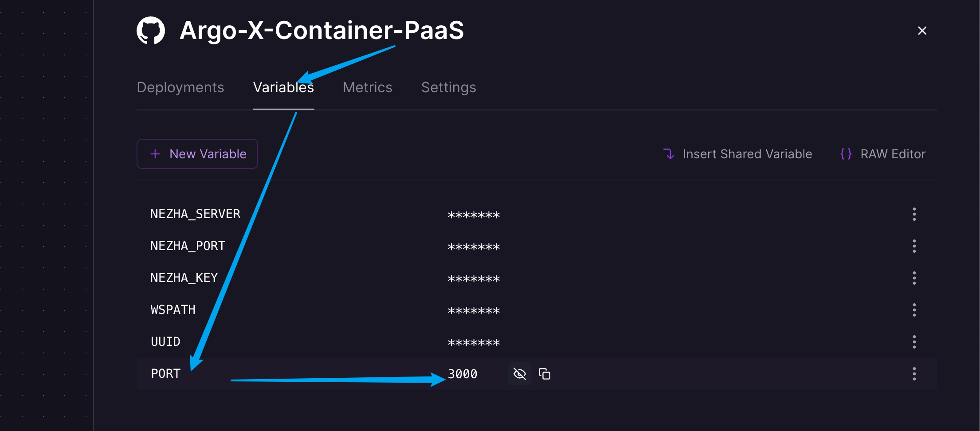Hide the PORT value with the eye toggle
This screenshot has width=980, height=431.
pos(519,374)
